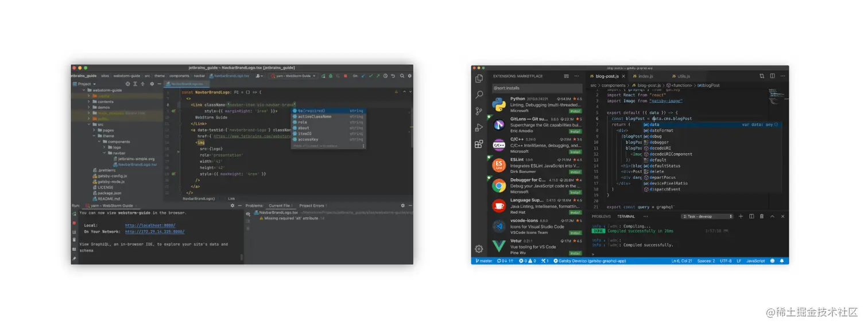Click Project panel gear icon in WebStorm

[x=152, y=84]
